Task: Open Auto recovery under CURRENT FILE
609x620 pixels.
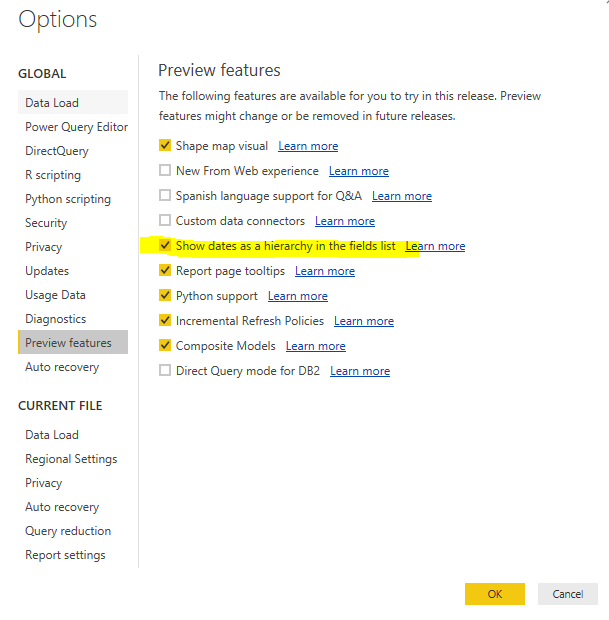Action: pyautogui.click(x=73, y=507)
